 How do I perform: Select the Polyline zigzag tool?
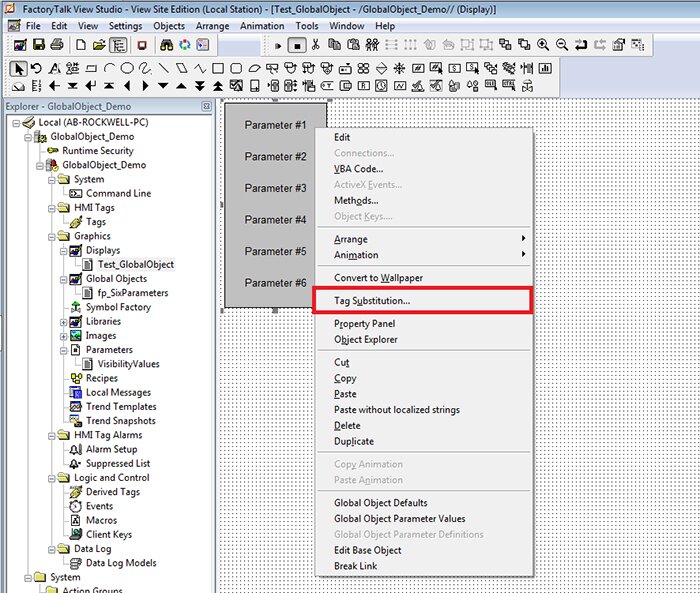click(x=200, y=68)
